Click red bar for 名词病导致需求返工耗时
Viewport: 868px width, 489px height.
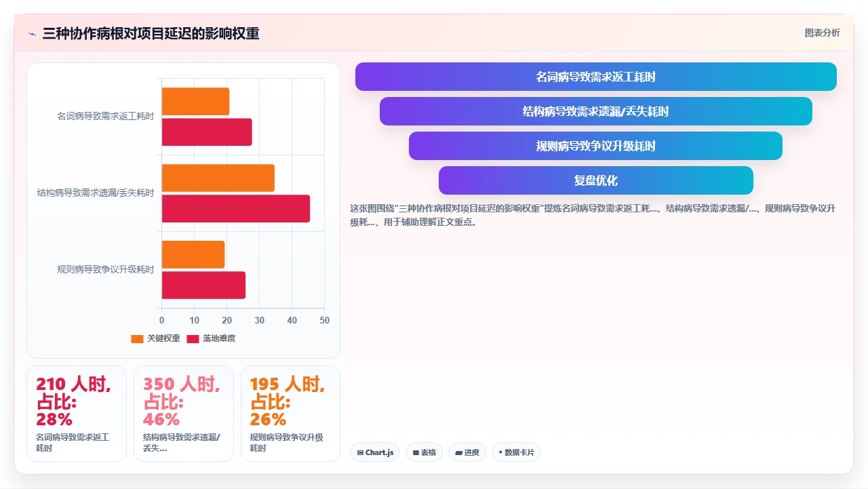pyautogui.click(x=207, y=132)
